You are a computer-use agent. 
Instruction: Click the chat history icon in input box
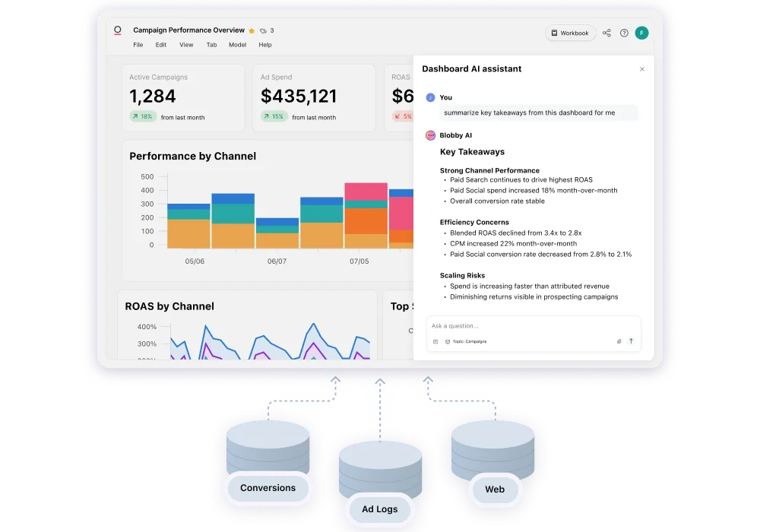coord(435,341)
